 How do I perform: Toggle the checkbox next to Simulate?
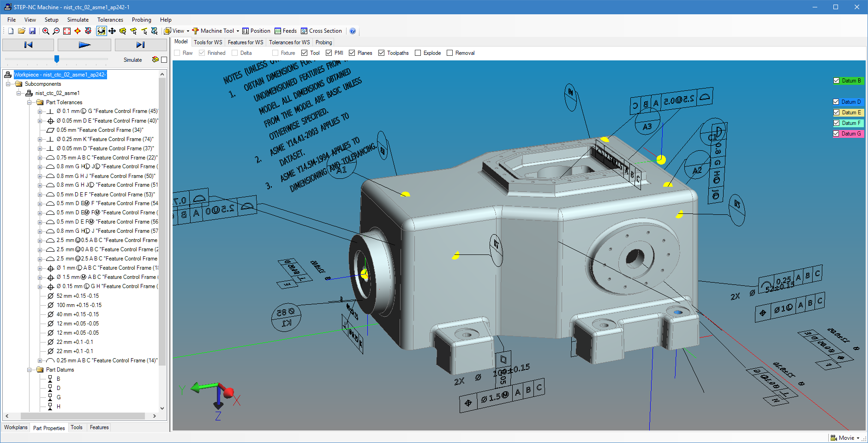tap(164, 59)
